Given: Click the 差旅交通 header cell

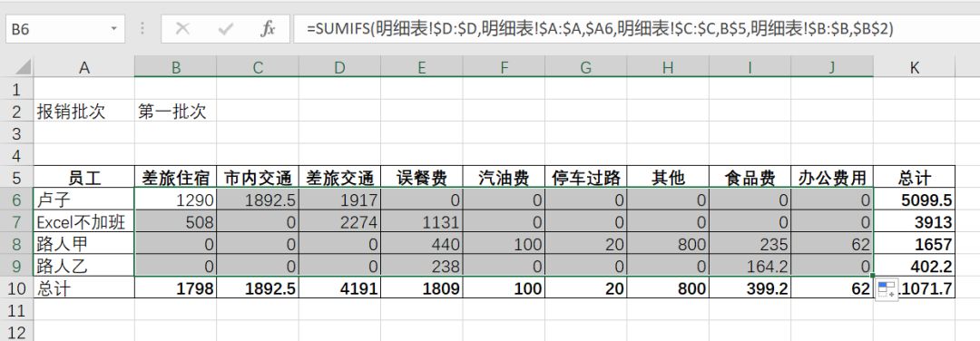Looking at the screenshot, I should pyautogui.click(x=339, y=178).
